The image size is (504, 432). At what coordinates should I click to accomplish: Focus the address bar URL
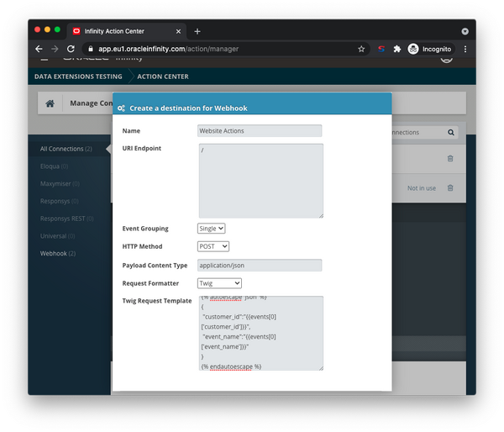(x=169, y=49)
